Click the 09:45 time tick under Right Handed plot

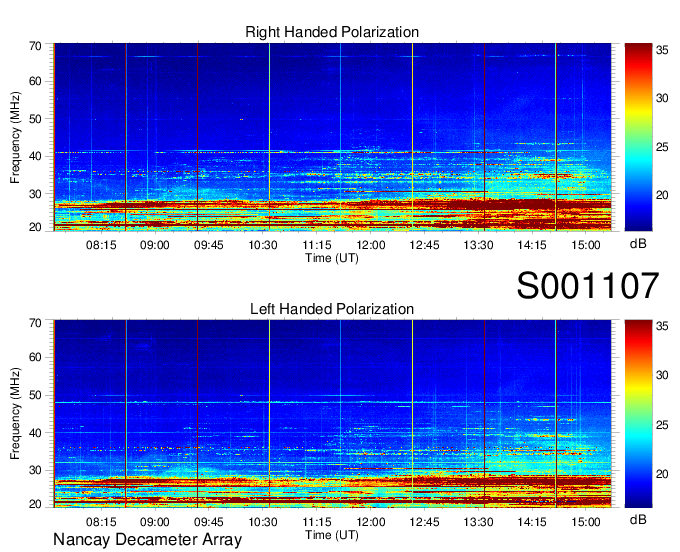[x=209, y=245]
